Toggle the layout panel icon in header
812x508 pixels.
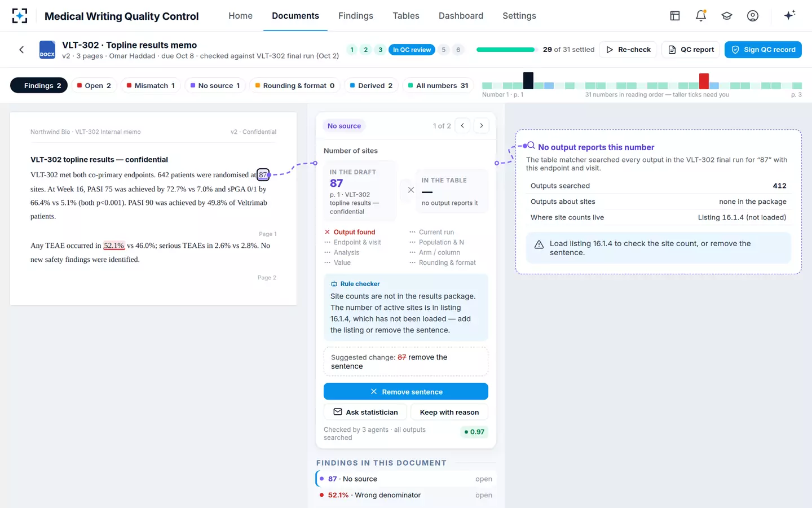[x=675, y=16]
